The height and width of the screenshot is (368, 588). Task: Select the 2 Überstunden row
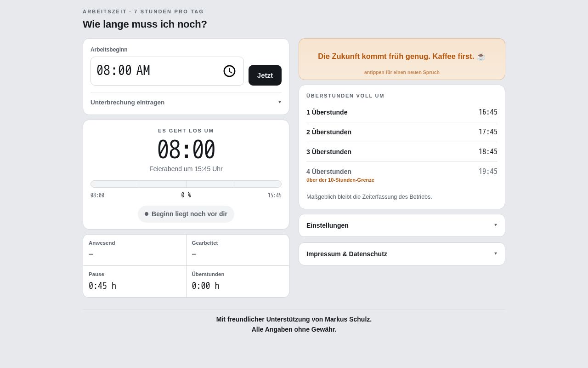[x=402, y=132]
